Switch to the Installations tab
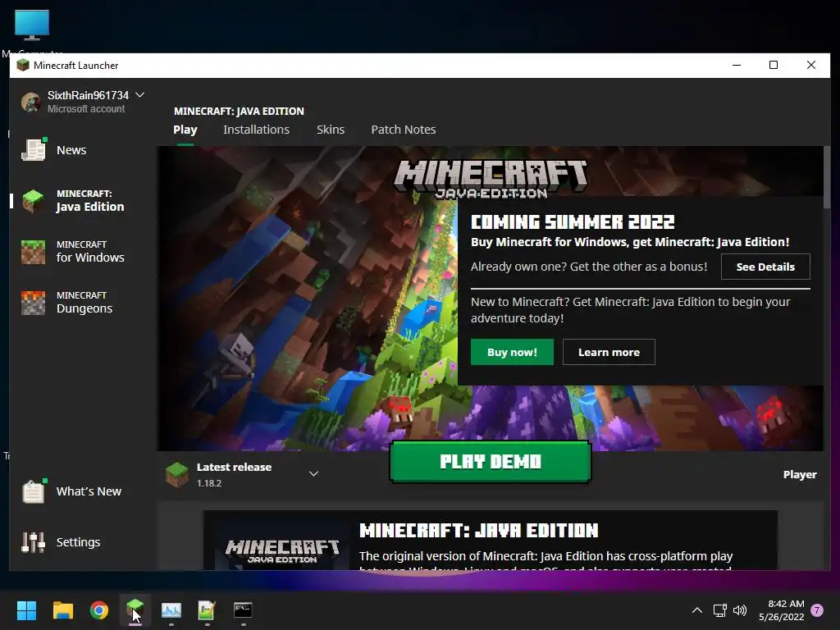This screenshot has height=630, width=840. click(x=256, y=130)
